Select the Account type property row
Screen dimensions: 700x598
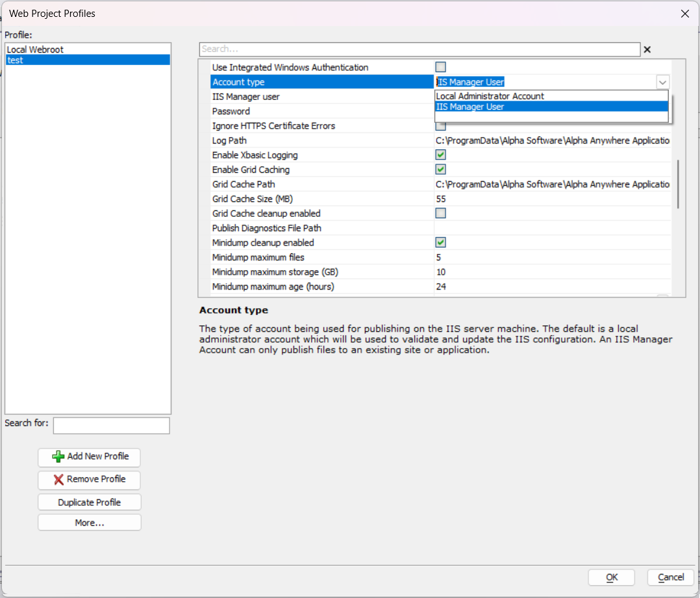[x=322, y=82]
